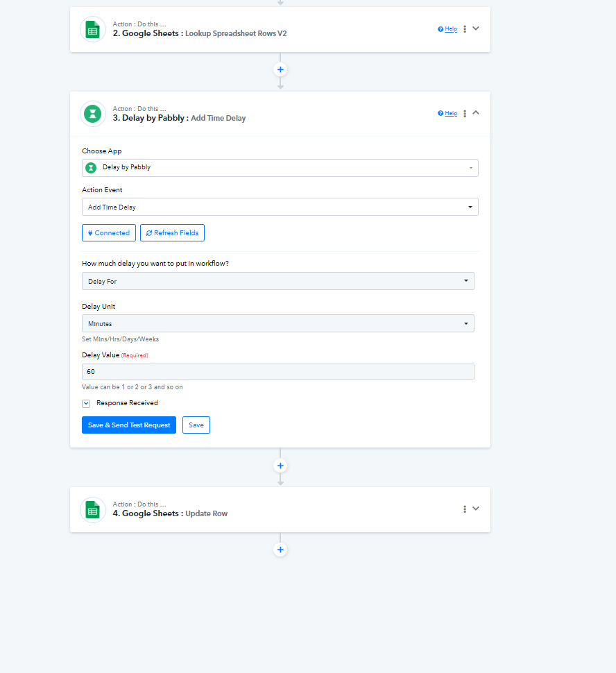Click the Refresh Fields button
Screen dimensions: 616x673
[x=172, y=232]
